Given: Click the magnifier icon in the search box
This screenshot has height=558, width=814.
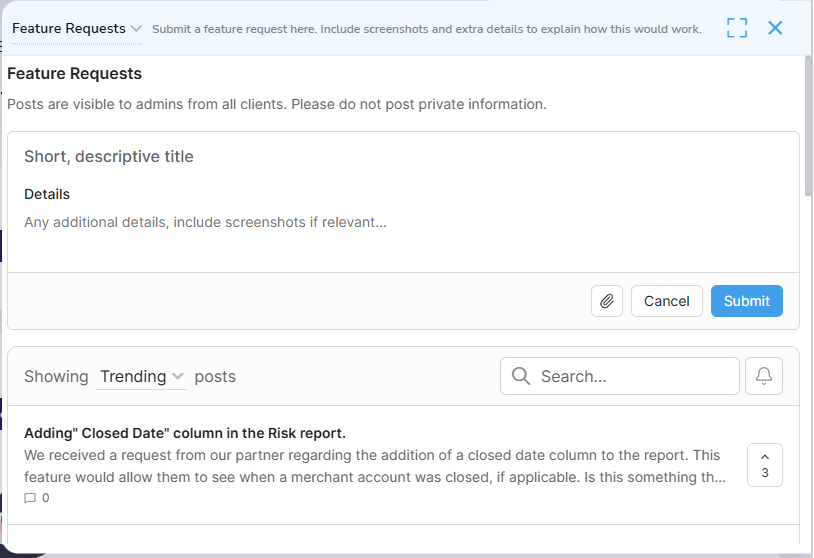Looking at the screenshot, I should pyautogui.click(x=520, y=376).
